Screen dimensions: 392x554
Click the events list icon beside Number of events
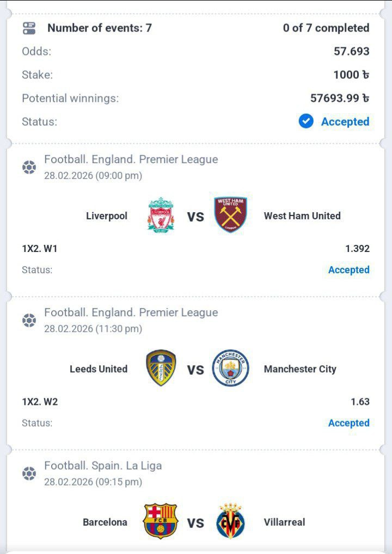pyautogui.click(x=29, y=28)
